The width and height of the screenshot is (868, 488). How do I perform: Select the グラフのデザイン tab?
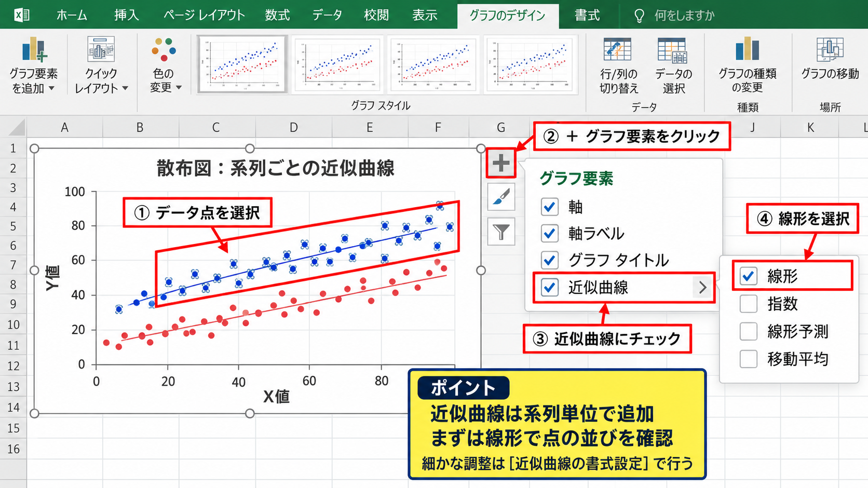point(508,16)
